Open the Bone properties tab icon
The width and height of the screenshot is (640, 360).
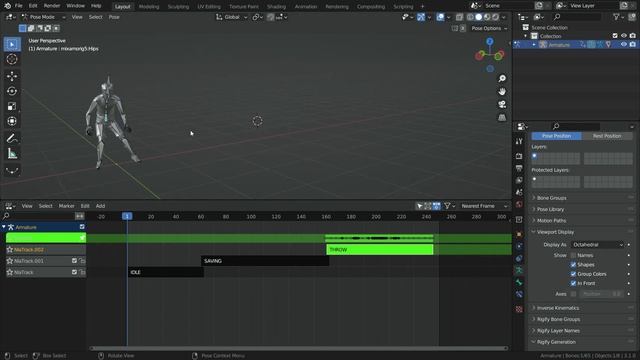coord(519,282)
